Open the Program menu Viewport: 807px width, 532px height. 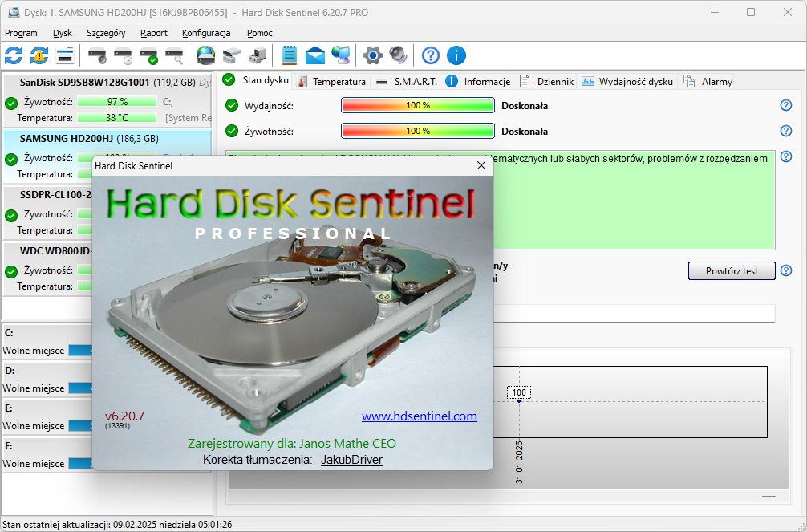21,33
